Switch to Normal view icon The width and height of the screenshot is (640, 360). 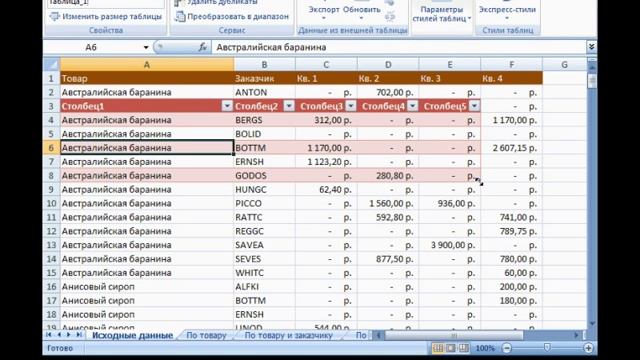coord(438,348)
